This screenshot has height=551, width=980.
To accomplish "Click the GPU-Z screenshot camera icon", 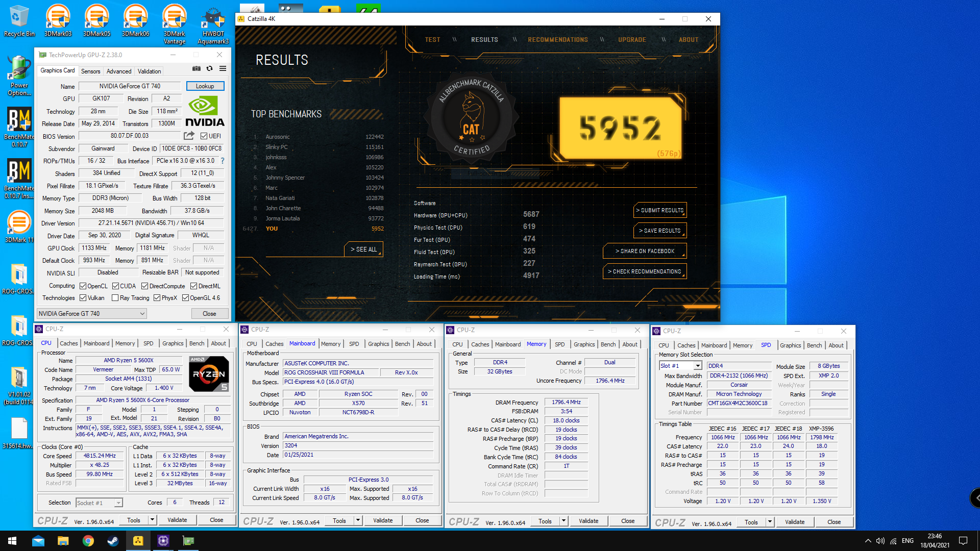I will 196,68.
